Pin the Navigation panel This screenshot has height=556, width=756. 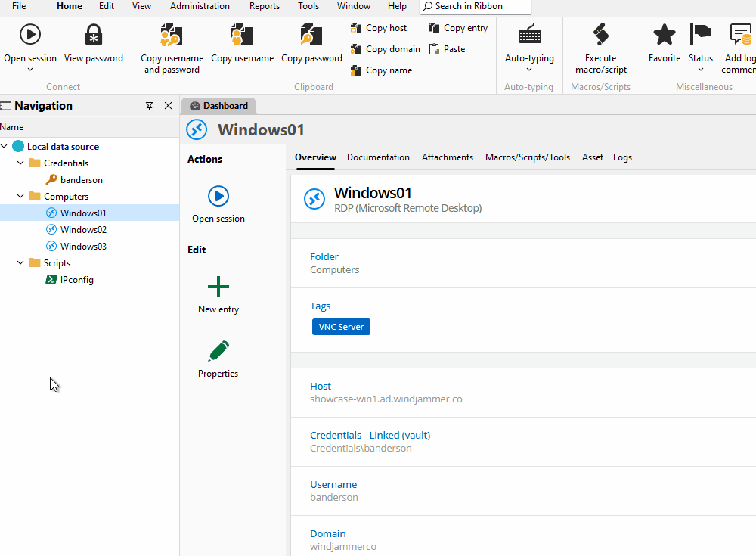pyautogui.click(x=150, y=106)
